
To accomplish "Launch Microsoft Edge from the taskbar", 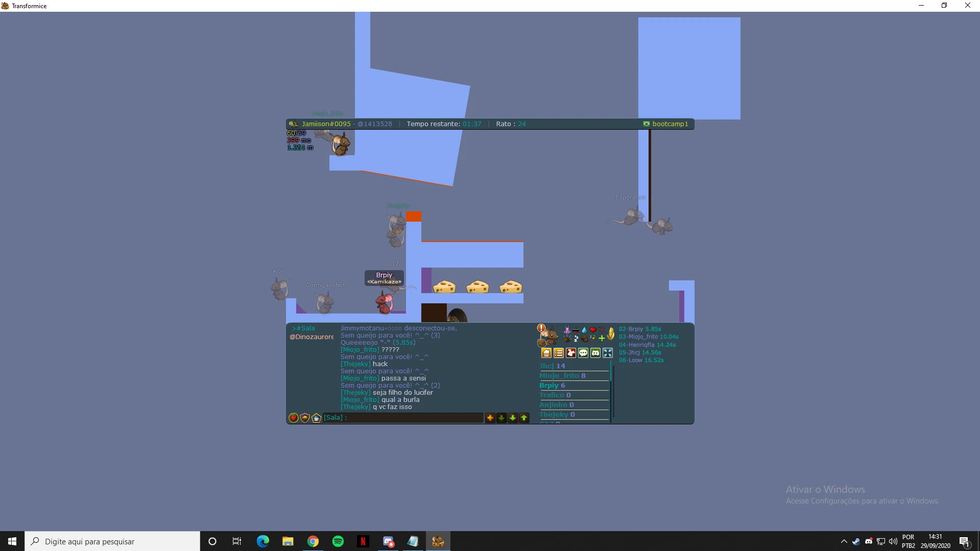I will [262, 541].
